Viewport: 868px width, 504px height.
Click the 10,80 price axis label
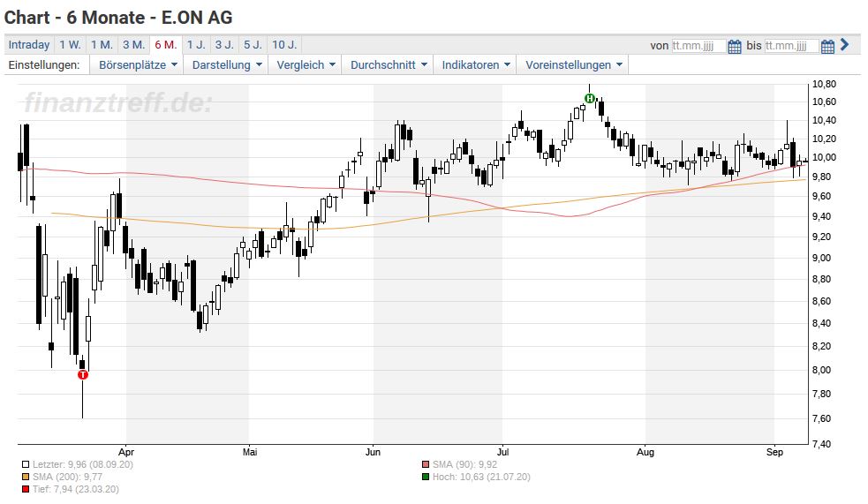click(824, 85)
